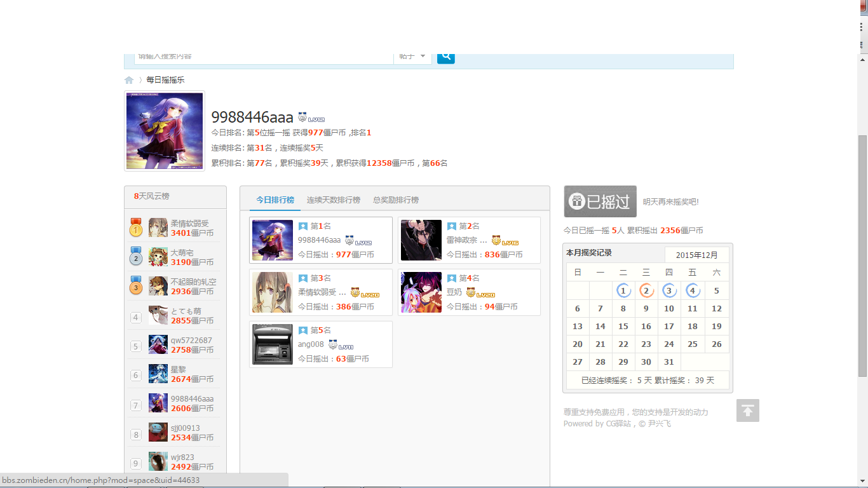
Task: Click sjj00913 username link
Action: click(186, 428)
